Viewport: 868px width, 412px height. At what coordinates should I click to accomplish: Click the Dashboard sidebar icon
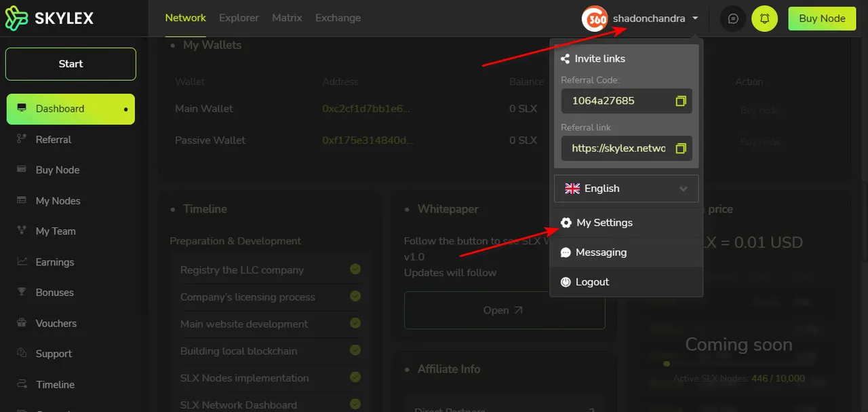(x=22, y=109)
